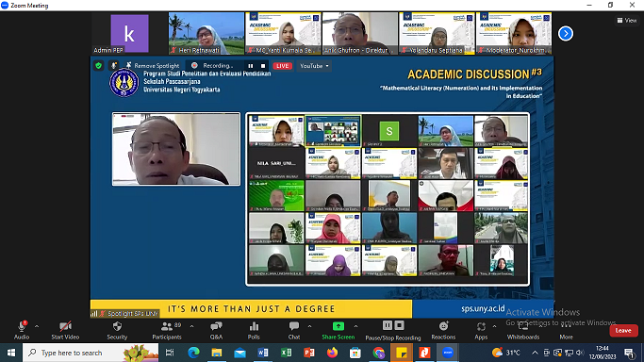Stop the recording with the square button

click(x=263, y=66)
